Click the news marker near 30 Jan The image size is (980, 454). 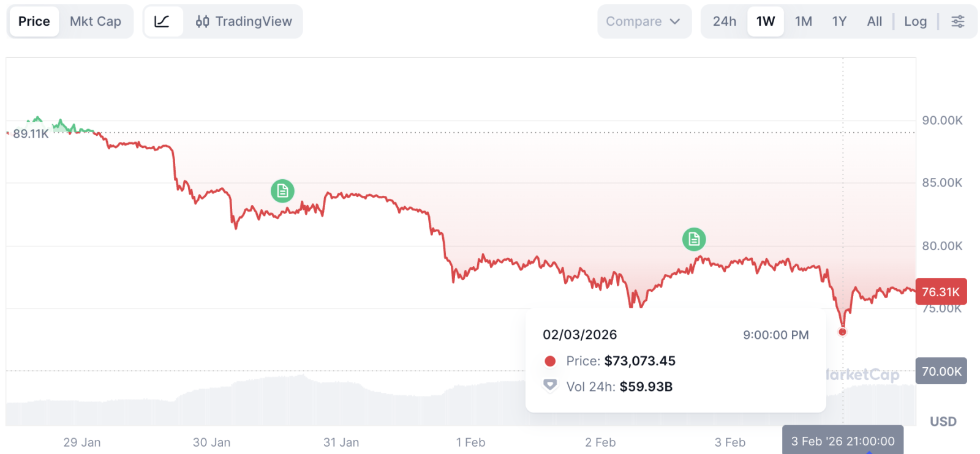282,191
